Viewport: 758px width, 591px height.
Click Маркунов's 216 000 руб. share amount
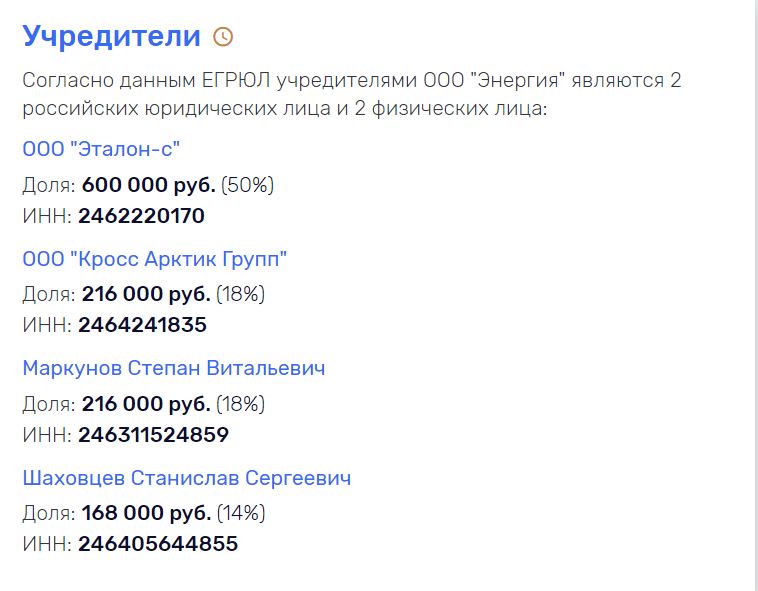coord(146,404)
